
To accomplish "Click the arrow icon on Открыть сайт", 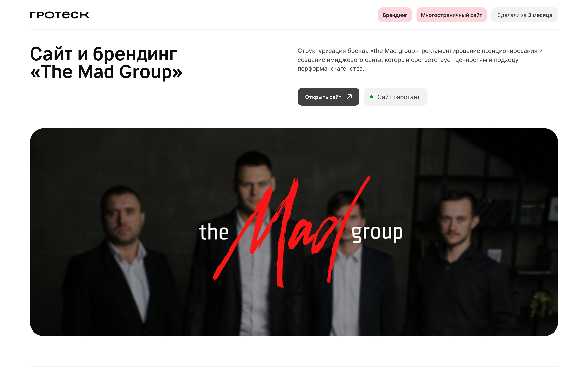I will 349,97.
